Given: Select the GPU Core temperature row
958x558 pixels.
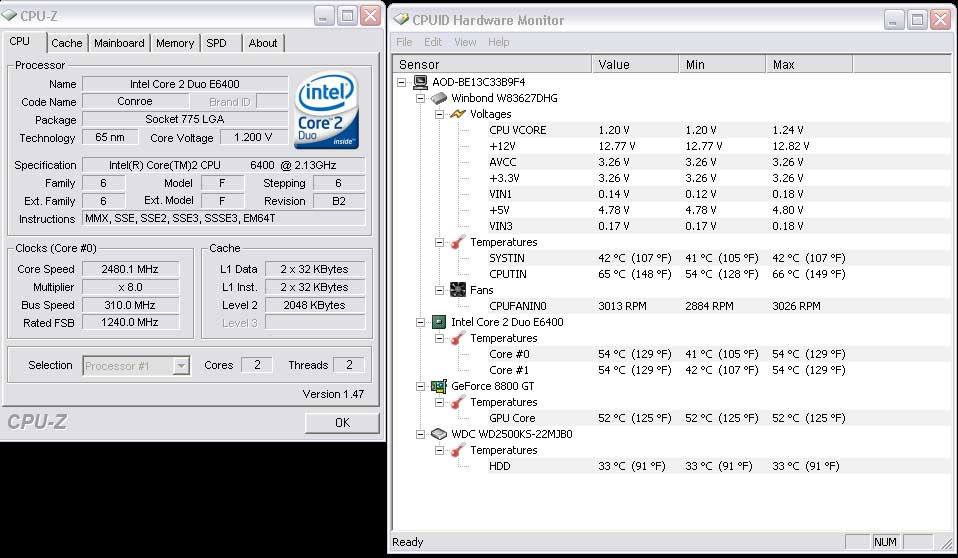Looking at the screenshot, I should point(671,418).
